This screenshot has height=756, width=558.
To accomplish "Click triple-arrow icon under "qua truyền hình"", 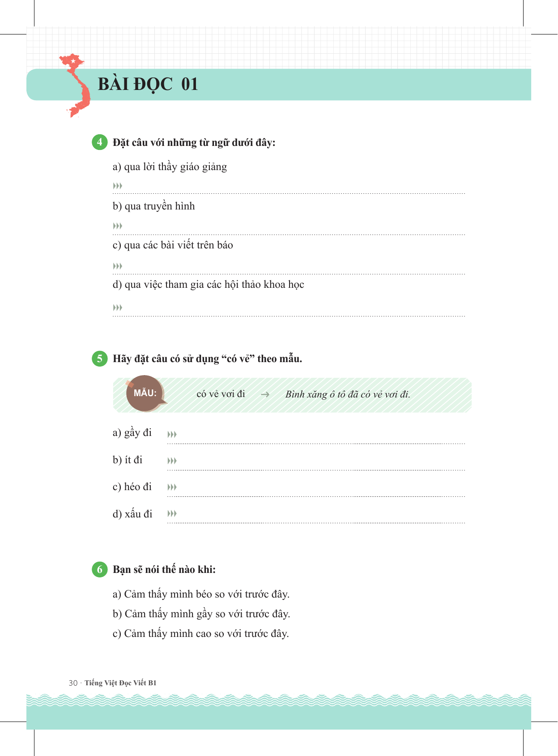I will click(x=118, y=226).
